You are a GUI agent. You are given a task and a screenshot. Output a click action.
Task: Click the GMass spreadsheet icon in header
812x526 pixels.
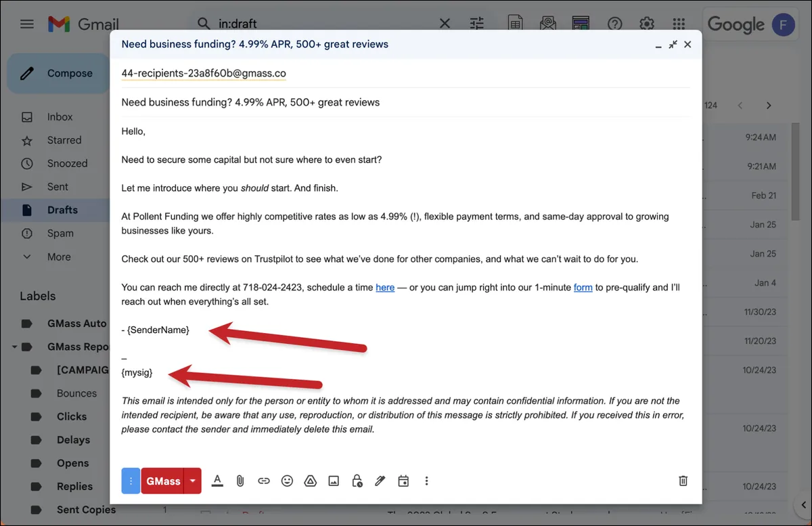click(x=516, y=24)
